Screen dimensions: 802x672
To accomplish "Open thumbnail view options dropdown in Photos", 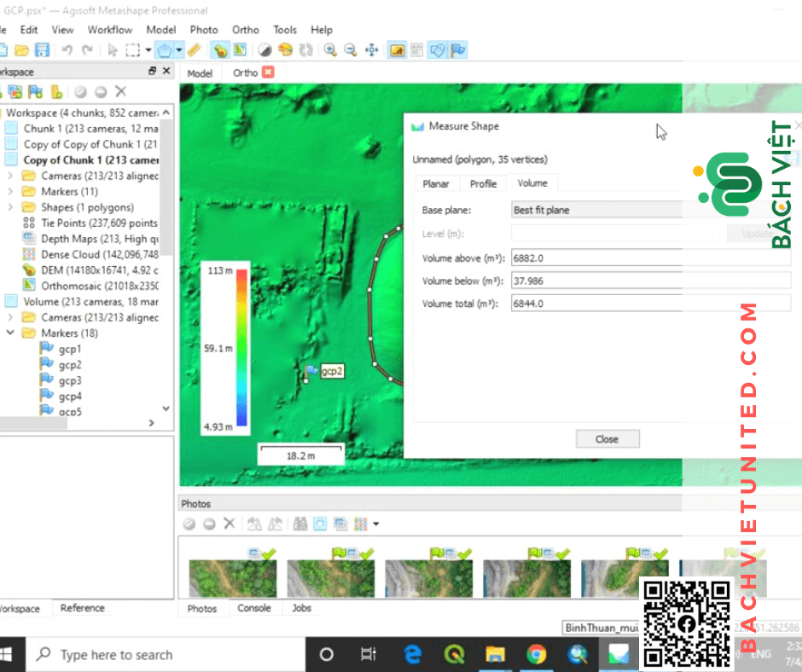I will click(376, 524).
